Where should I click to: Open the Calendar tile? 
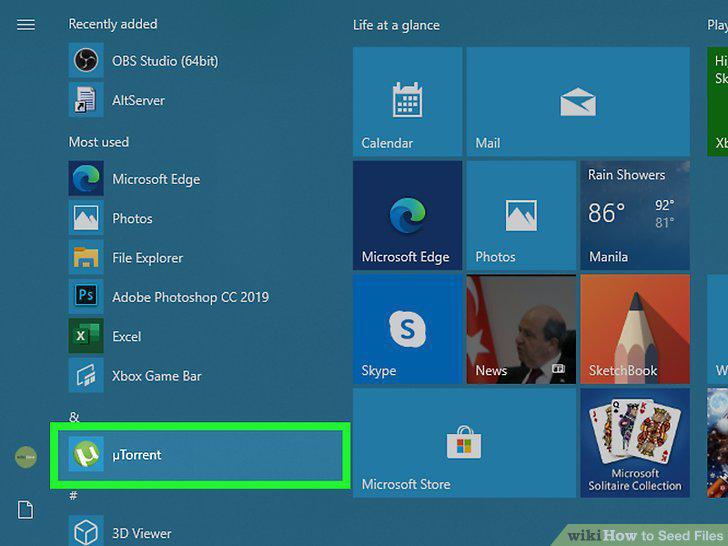(407, 101)
